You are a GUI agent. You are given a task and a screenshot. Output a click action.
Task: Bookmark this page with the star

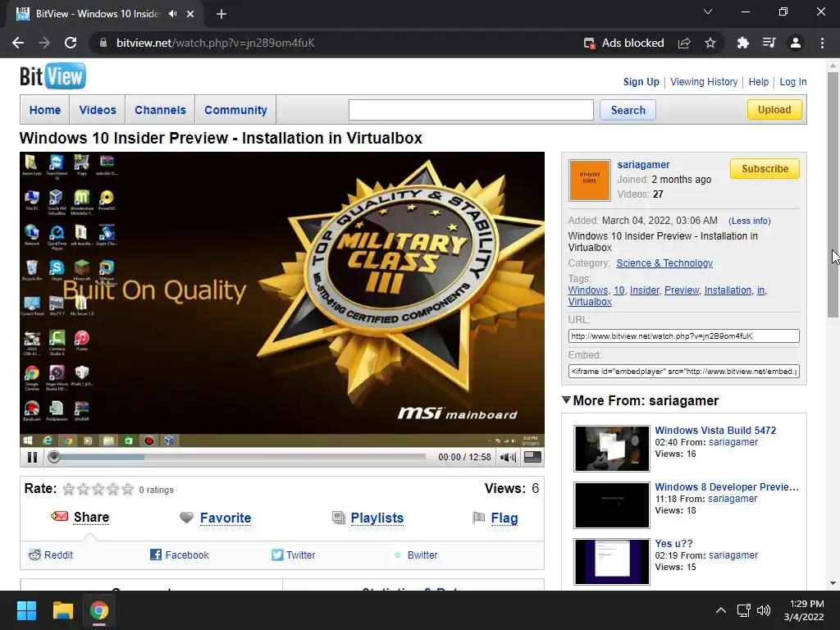710,43
